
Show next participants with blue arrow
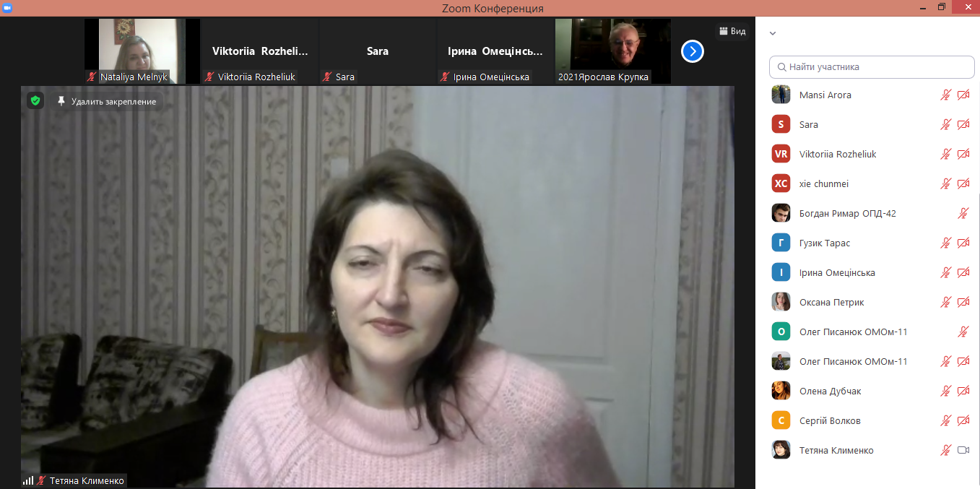[693, 51]
